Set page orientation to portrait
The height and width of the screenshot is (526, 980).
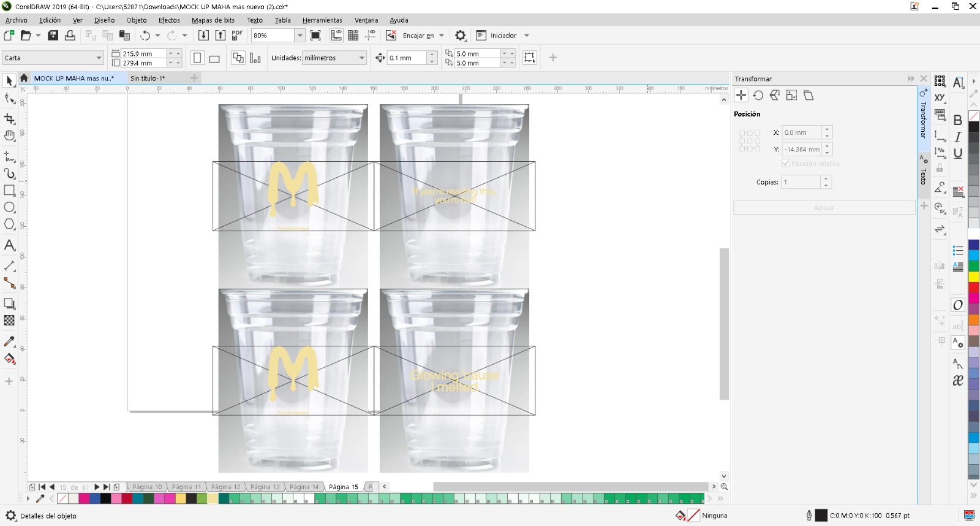[197, 58]
